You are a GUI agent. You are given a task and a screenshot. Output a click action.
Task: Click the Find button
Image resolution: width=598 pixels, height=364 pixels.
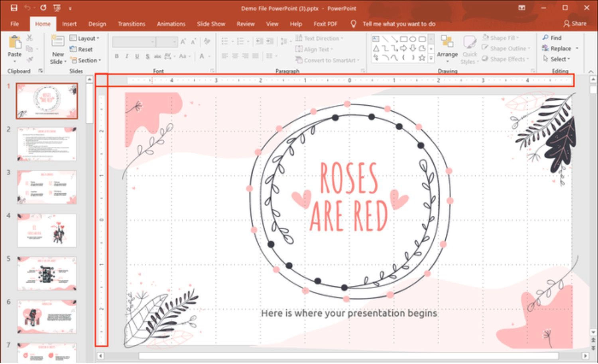[x=552, y=38]
